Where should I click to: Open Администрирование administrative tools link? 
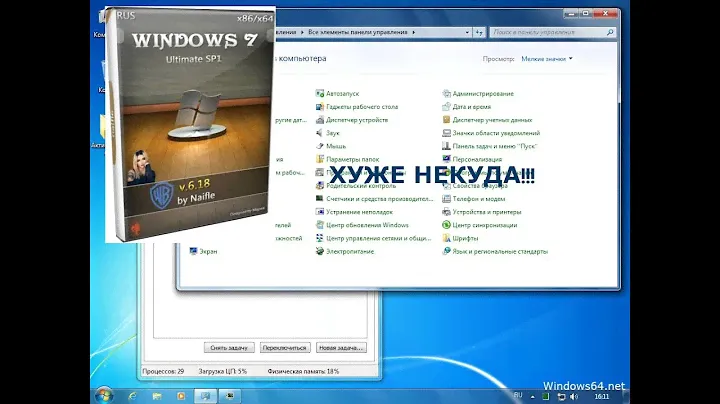pyautogui.click(x=482, y=94)
